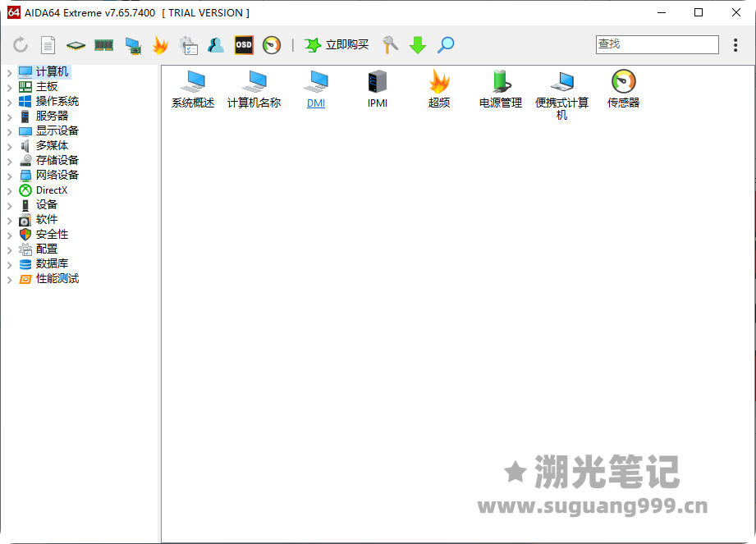Open the Report page icon
This screenshot has width=756, height=544.
[x=48, y=45]
